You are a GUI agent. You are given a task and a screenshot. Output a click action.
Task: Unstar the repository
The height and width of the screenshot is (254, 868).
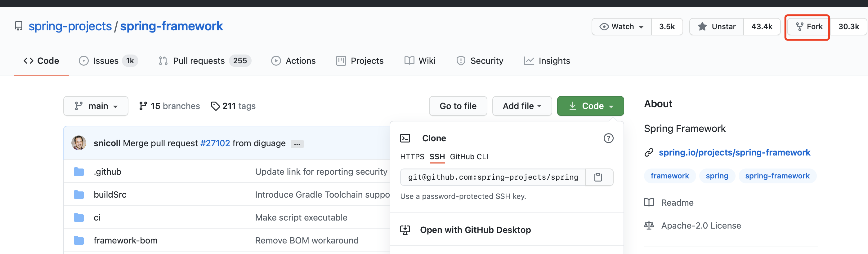click(x=716, y=27)
